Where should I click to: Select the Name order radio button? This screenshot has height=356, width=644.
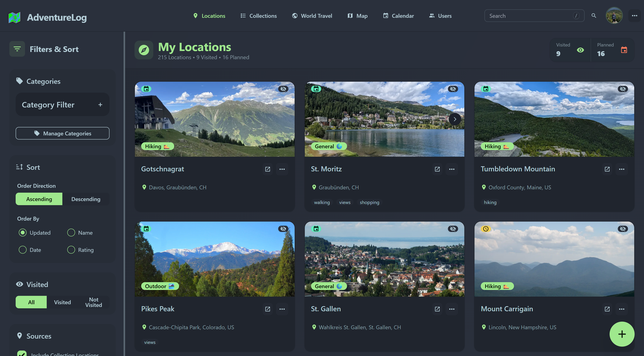71,232
